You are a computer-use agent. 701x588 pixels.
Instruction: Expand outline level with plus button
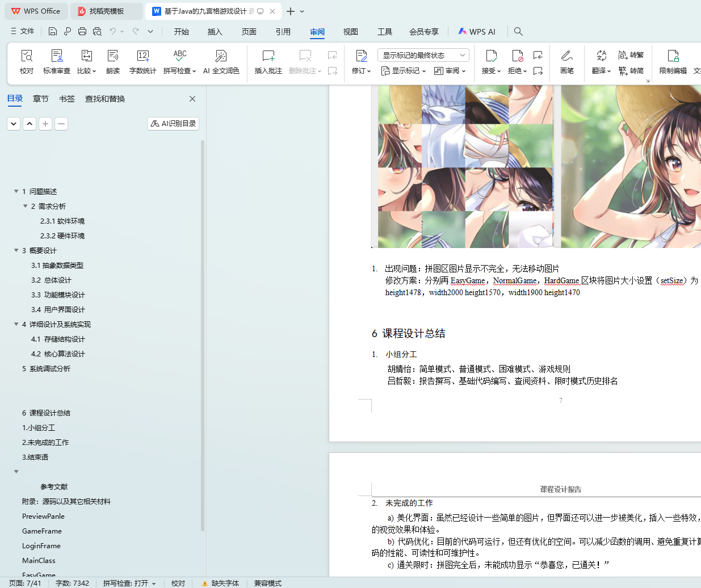(45, 124)
